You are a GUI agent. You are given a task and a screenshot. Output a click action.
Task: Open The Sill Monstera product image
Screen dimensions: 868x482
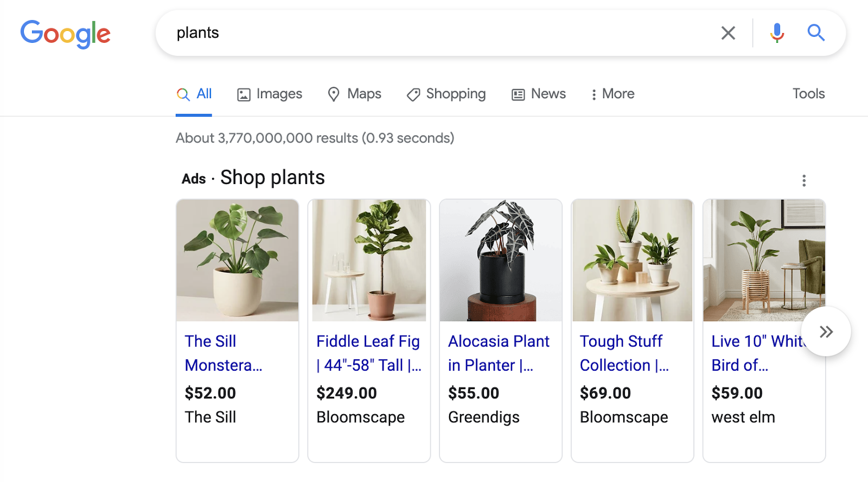coord(238,261)
